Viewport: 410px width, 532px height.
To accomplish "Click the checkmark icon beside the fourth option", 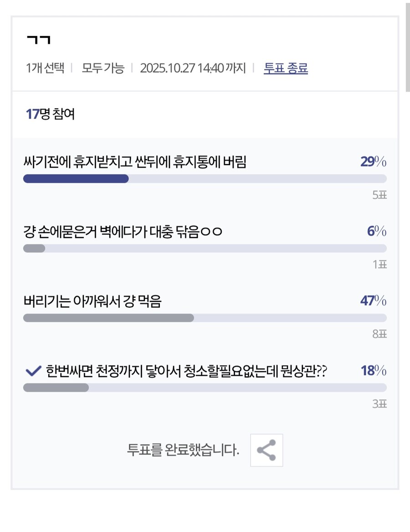I will (x=33, y=371).
